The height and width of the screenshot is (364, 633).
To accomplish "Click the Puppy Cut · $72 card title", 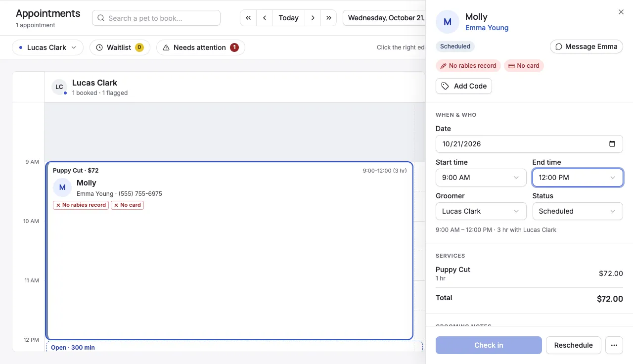I will (x=76, y=171).
